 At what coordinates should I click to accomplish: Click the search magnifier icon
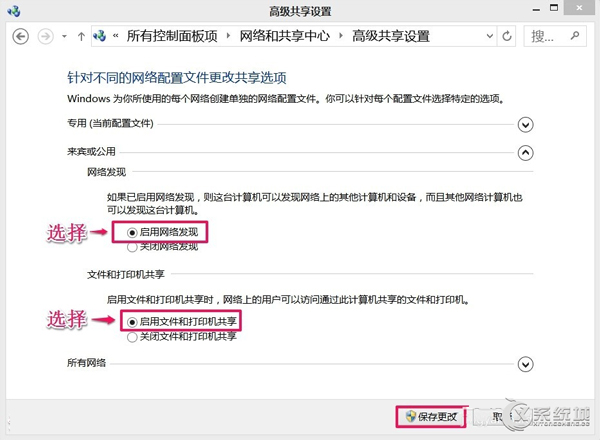[x=575, y=36]
